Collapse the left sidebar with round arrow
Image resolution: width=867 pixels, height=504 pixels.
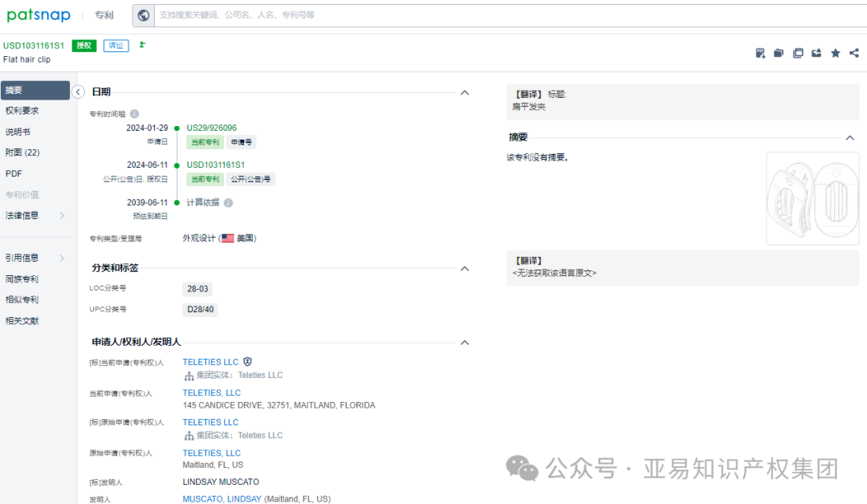pos(78,91)
